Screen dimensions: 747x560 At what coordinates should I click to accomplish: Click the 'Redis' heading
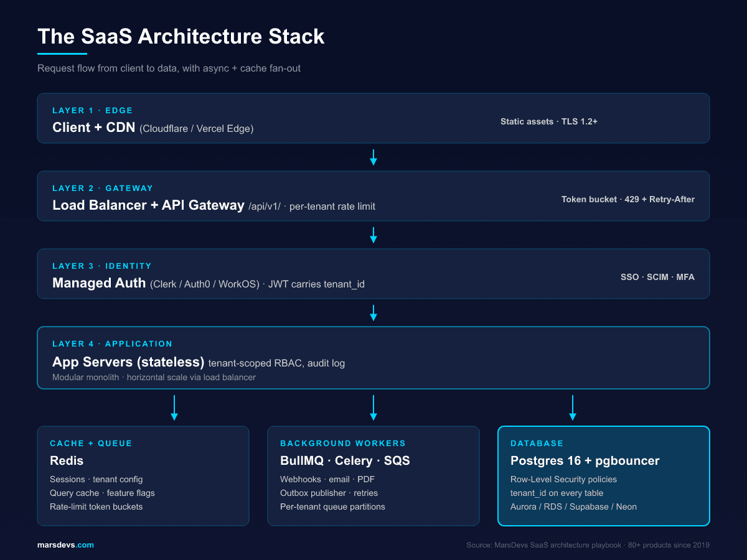(67, 461)
